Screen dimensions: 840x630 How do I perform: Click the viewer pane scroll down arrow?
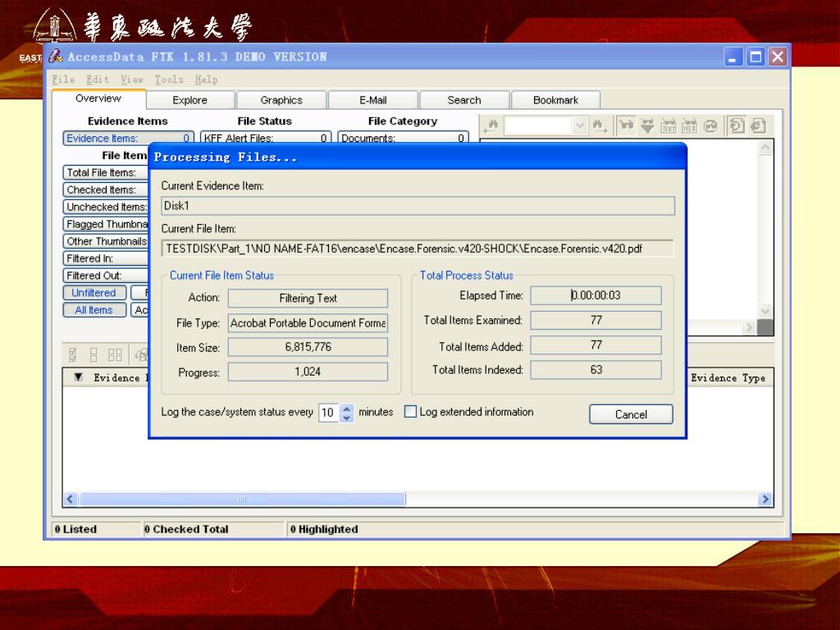click(765, 311)
